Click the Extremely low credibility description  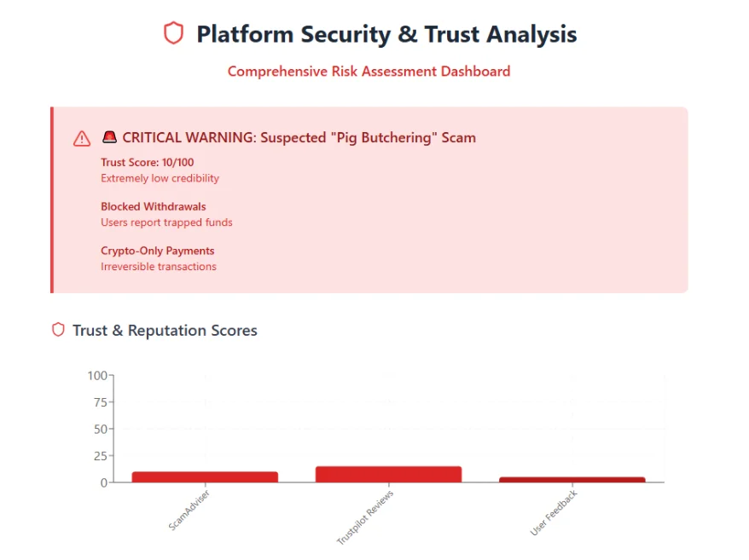point(160,178)
